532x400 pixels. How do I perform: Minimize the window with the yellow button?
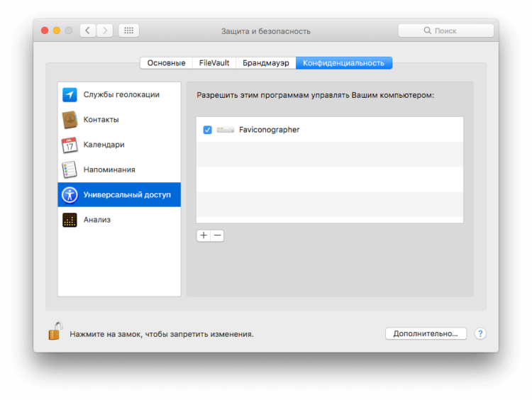(x=57, y=30)
